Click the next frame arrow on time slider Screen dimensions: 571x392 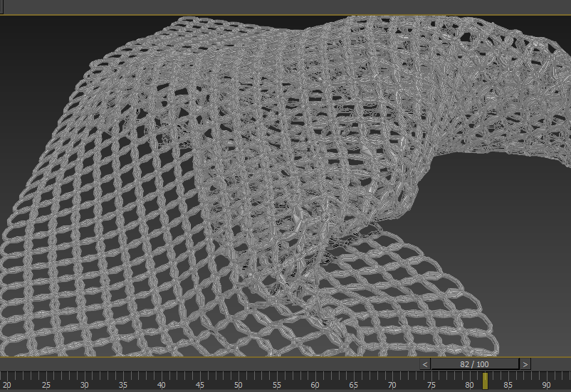click(525, 364)
